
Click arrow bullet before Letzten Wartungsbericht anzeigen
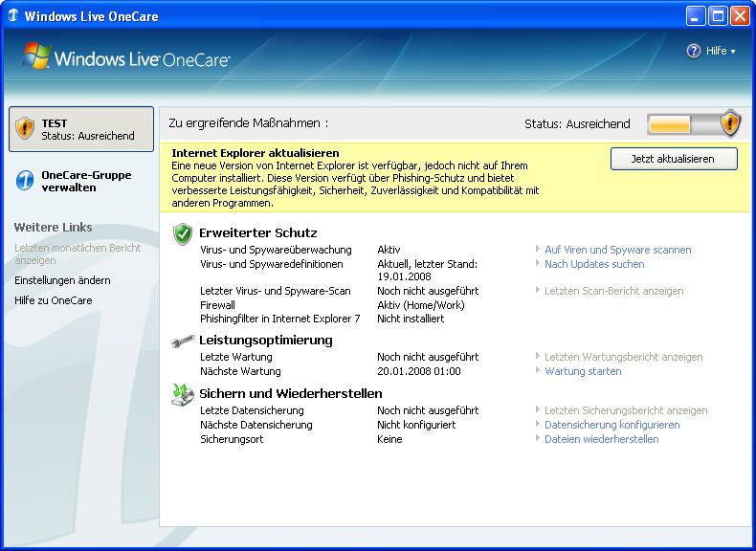coord(538,356)
